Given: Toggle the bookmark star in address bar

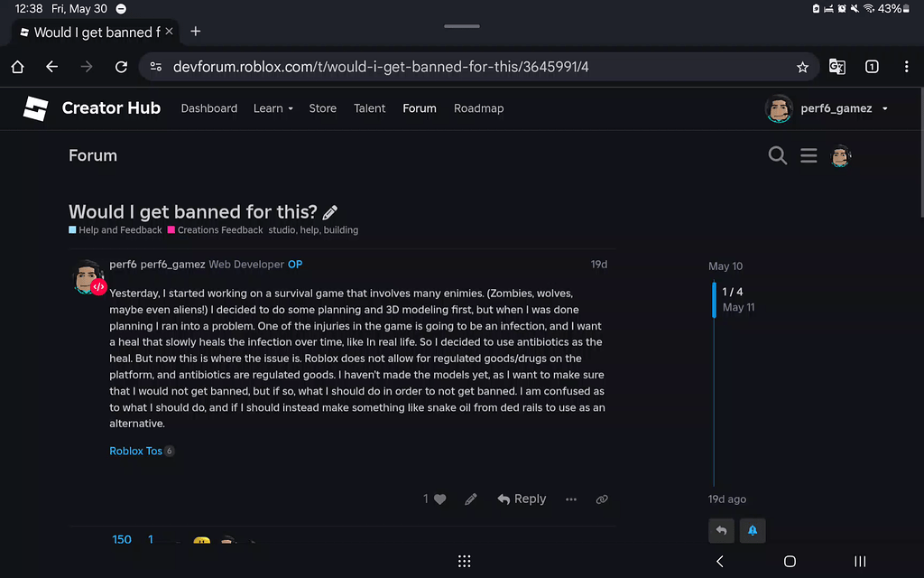Looking at the screenshot, I should (x=802, y=66).
